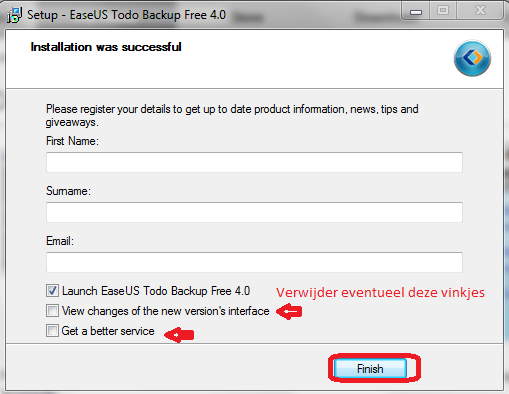509x394 pixels.
Task: Click the round blue EaseUS logo
Action: [472, 58]
